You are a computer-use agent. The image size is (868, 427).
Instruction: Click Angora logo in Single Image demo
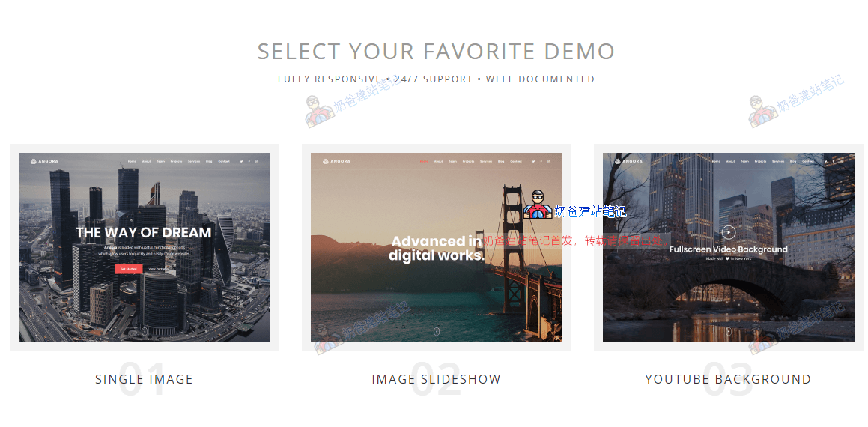pos(44,161)
